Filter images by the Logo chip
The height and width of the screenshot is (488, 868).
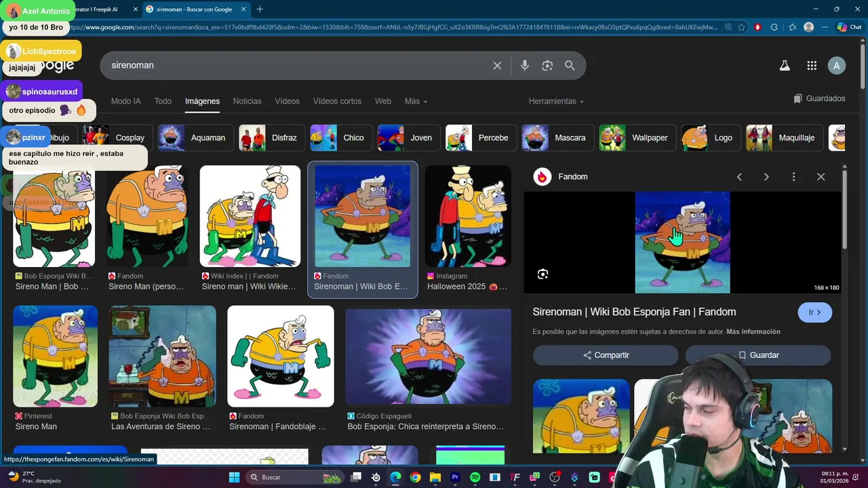point(710,138)
